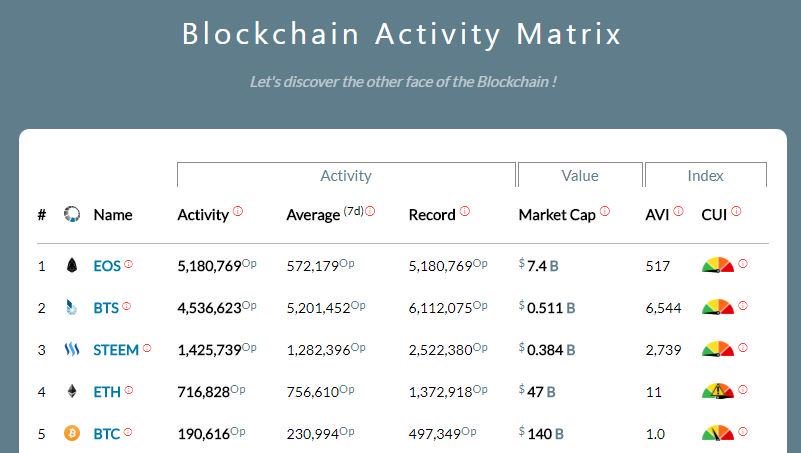This screenshot has width=801, height=453.
Task: Click the info icon beside Activity header
Action: (x=238, y=210)
